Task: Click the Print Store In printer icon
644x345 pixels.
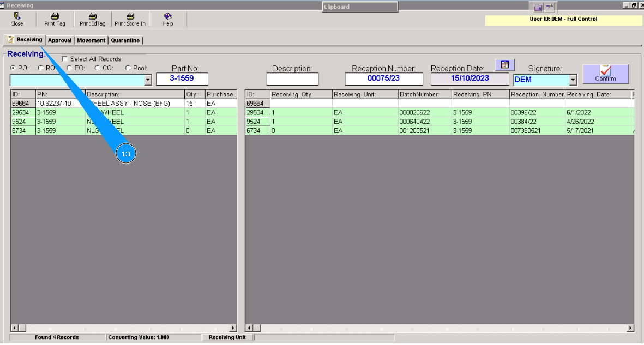Action: (x=130, y=16)
